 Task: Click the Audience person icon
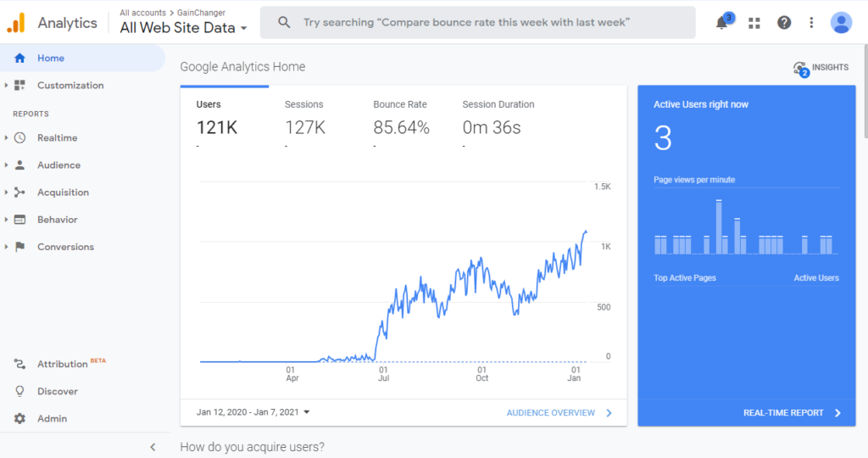coord(20,165)
